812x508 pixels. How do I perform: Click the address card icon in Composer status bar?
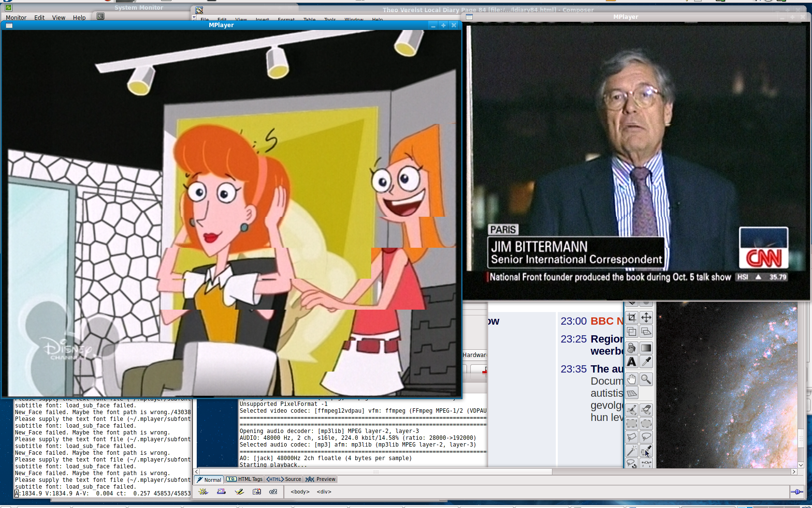pos(257,492)
